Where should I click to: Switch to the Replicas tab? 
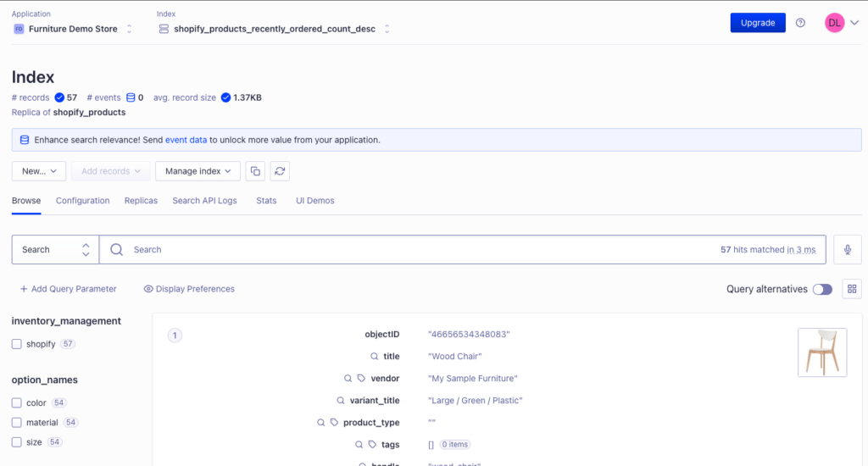[141, 201]
